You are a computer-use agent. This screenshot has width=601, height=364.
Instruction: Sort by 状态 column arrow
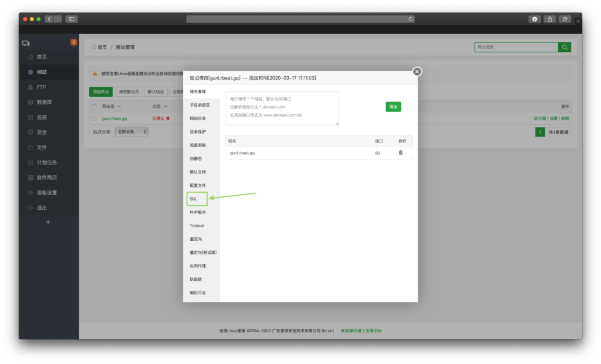166,107
